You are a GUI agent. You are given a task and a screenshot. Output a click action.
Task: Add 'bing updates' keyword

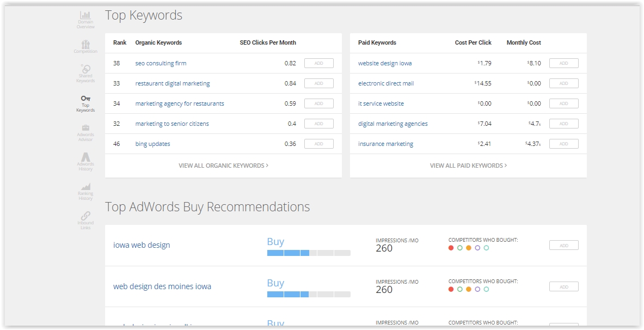[318, 144]
